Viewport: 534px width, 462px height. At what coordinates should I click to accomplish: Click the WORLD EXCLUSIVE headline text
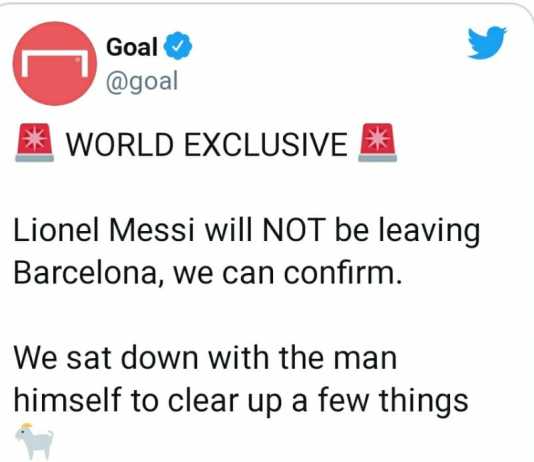click(207, 144)
